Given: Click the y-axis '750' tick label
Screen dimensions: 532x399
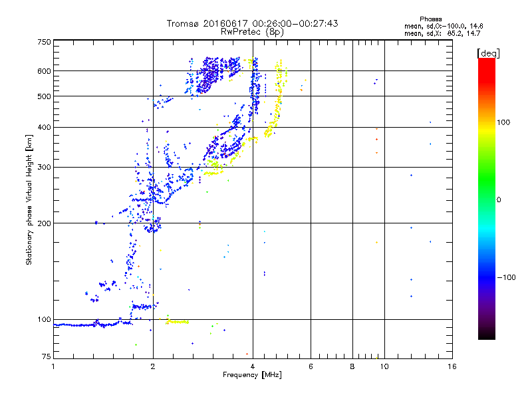Looking at the screenshot, I should pos(44,42).
